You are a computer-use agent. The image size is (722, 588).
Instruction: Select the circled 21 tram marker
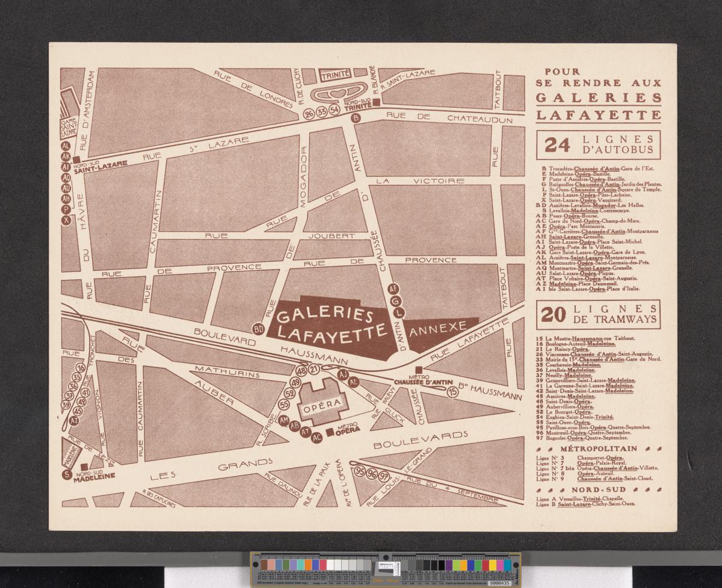[x=315, y=369]
